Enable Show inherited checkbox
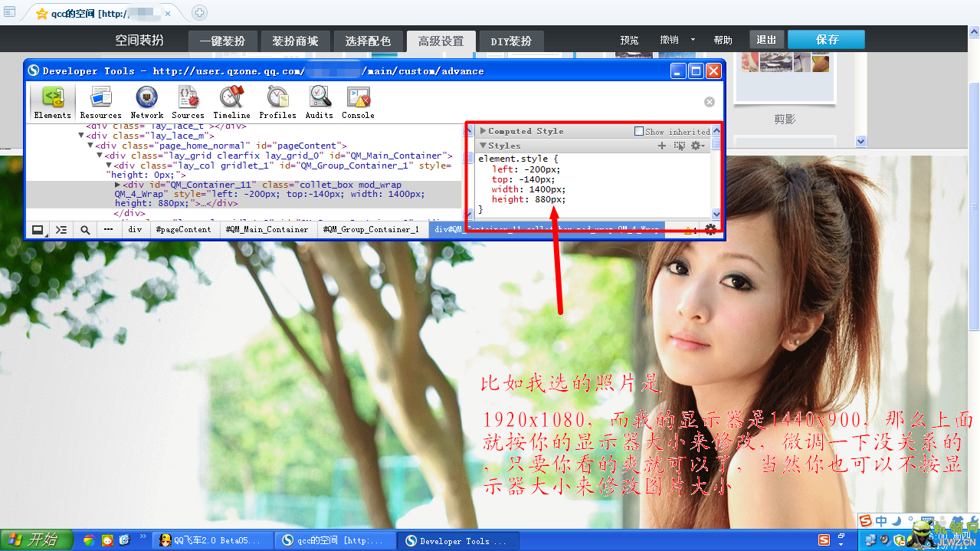 coord(639,131)
